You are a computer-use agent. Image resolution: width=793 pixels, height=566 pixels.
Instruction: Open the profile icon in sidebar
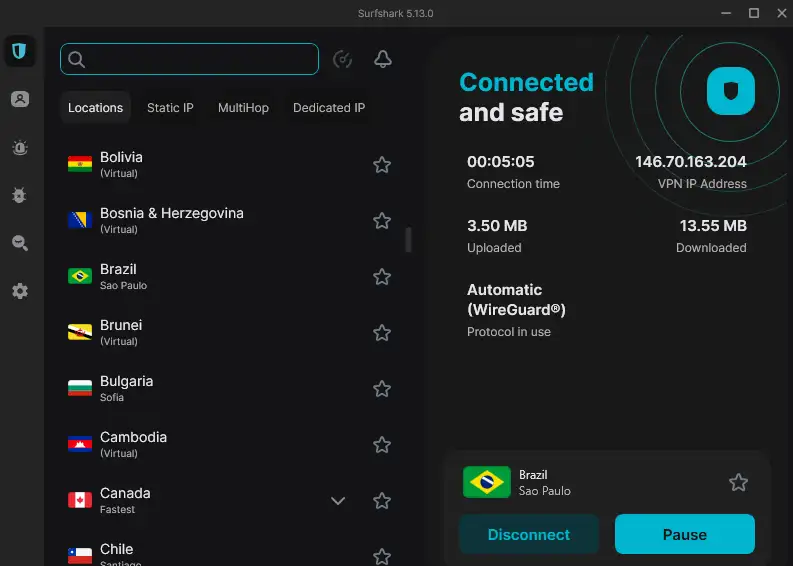(x=20, y=99)
